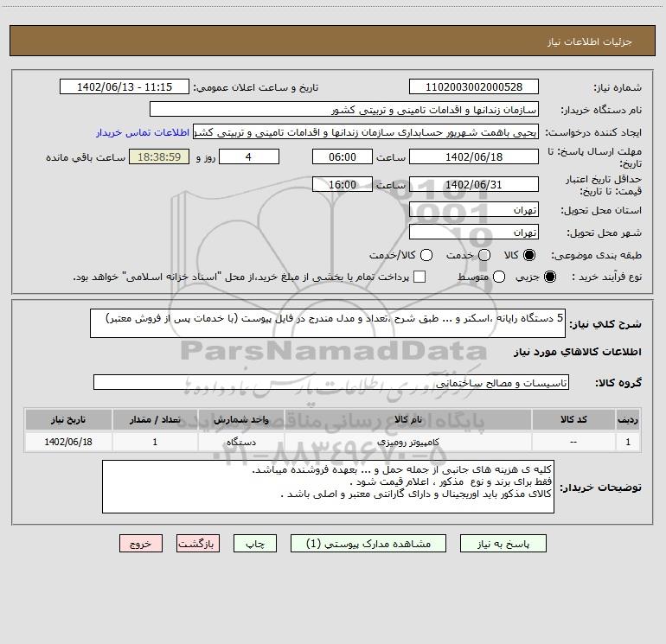Click the 06:00 deadline time field
The image size is (666, 644).
click(343, 156)
